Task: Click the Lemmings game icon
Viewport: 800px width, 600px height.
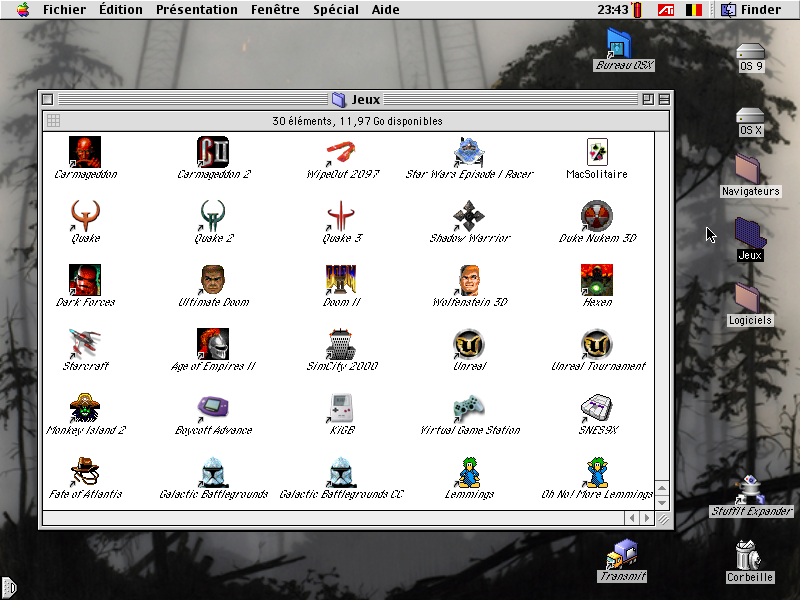Action: [469, 471]
